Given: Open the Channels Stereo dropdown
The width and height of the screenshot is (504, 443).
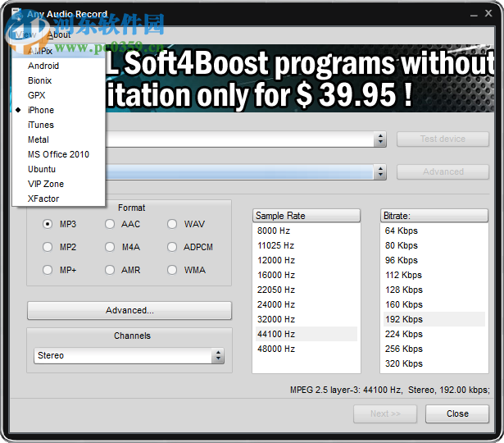Looking at the screenshot, I should (x=217, y=356).
